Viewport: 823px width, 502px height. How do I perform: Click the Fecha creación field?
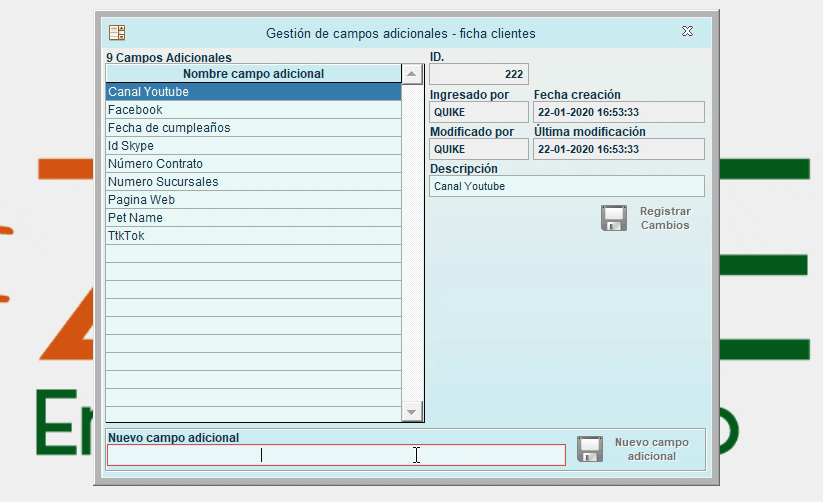coord(619,112)
